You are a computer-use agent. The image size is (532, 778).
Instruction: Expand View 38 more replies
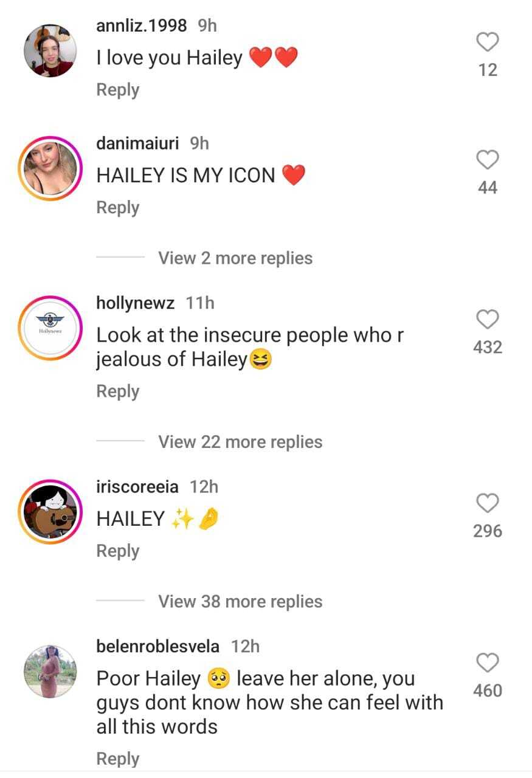[240, 602]
